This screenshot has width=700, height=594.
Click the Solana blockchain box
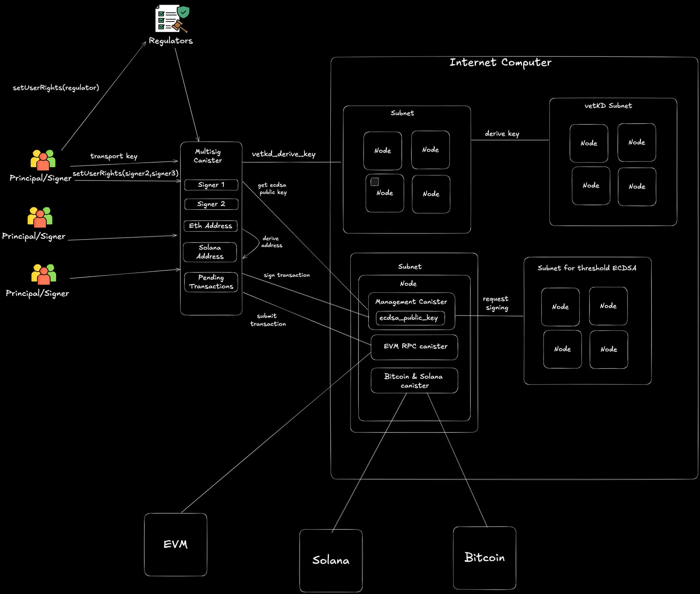[x=331, y=560]
